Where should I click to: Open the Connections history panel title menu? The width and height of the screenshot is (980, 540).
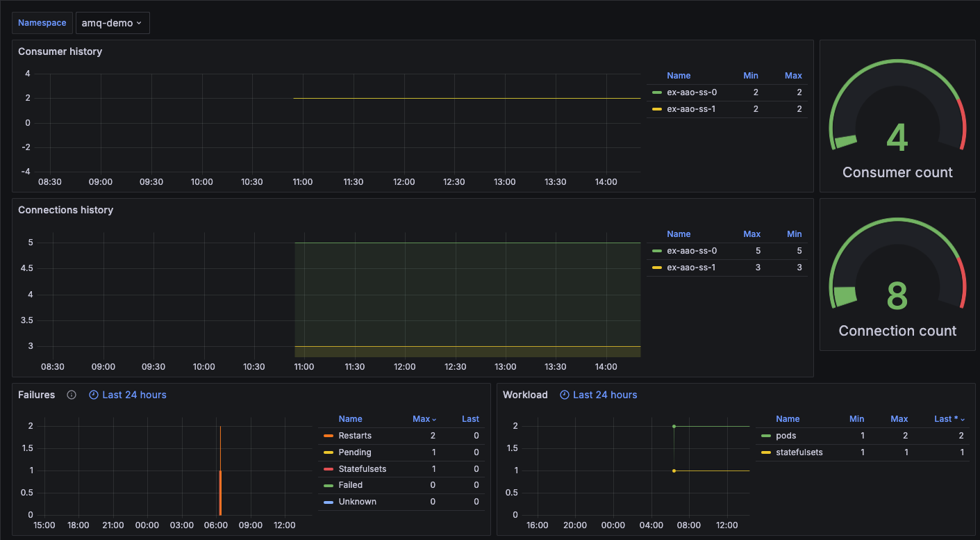tap(65, 210)
